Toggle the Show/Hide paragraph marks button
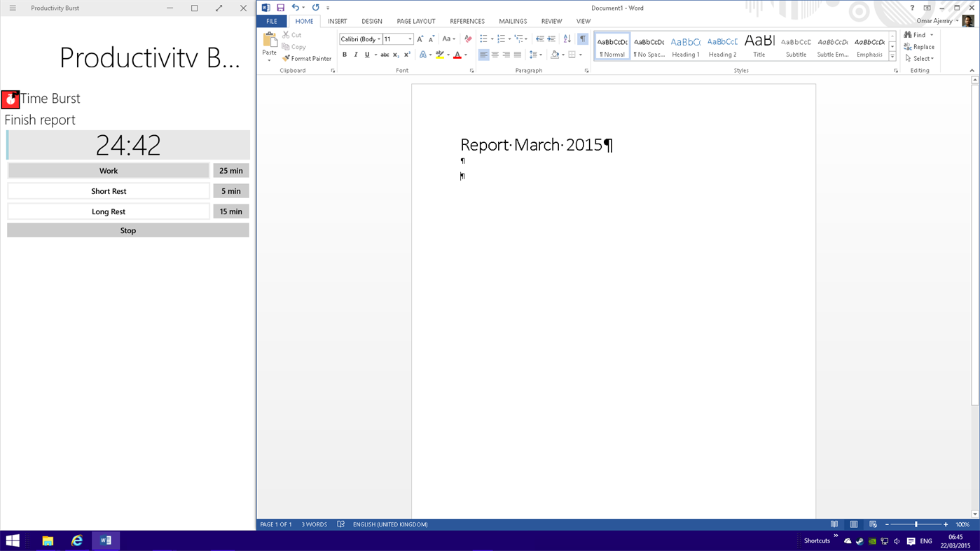This screenshot has width=980, height=551. [583, 39]
